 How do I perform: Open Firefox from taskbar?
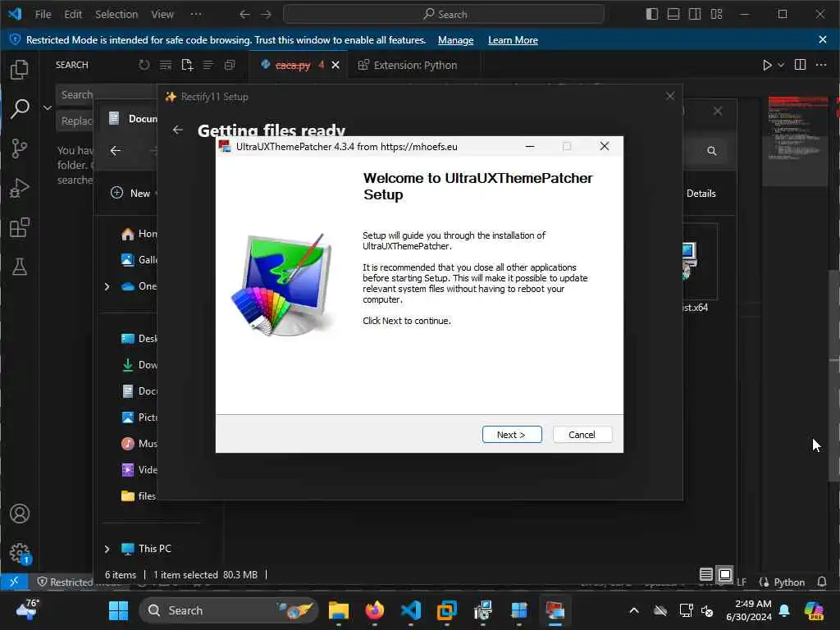[375, 610]
